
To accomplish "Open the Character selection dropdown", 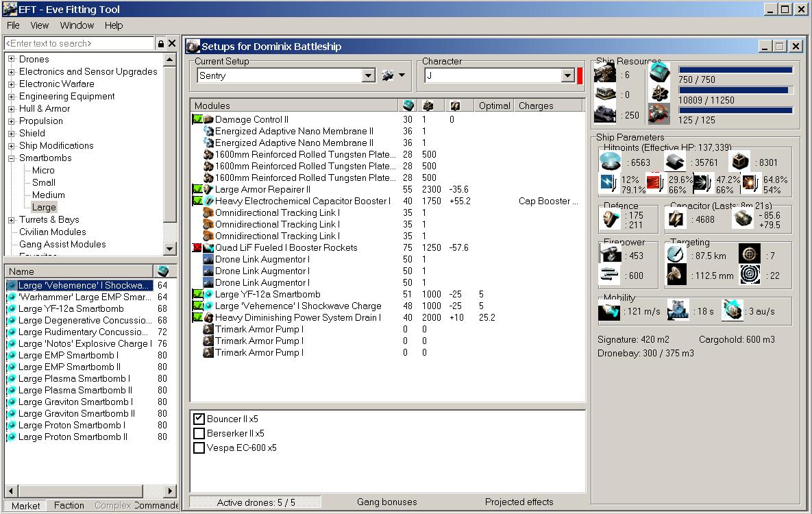I will pos(567,76).
